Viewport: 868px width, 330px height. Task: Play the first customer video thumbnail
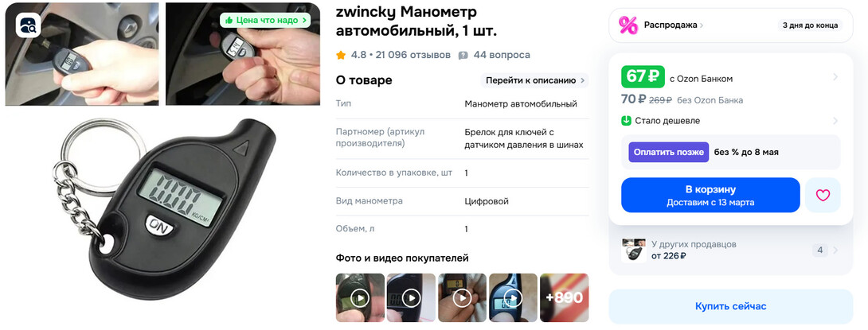pos(360,298)
